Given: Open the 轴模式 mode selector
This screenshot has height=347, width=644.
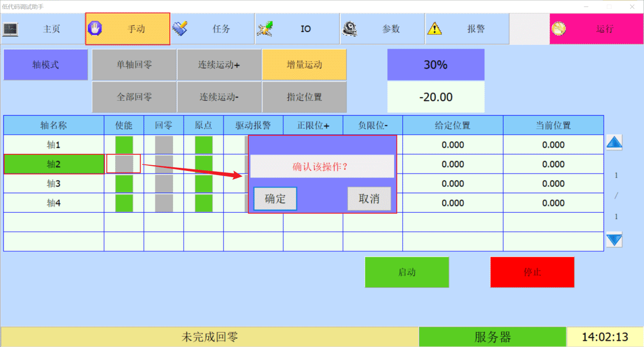Looking at the screenshot, I should (45, 65).
